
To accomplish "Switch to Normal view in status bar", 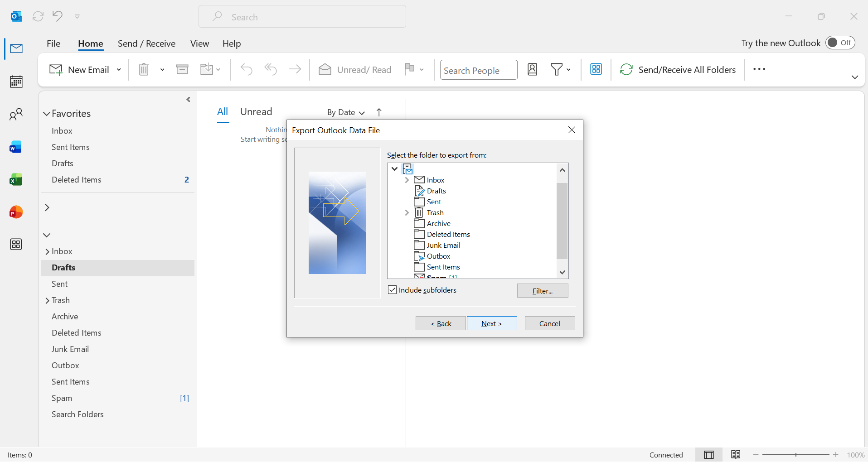I will click(709, 455).
